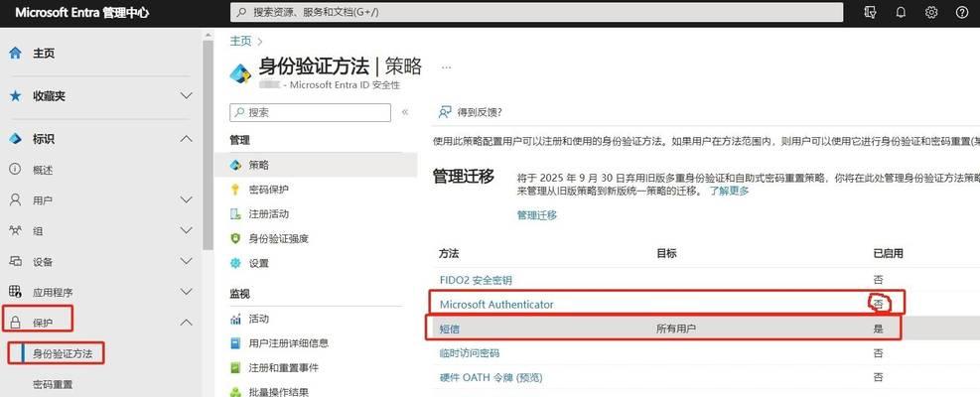The width and height of the screenshot is (980, 397).
Task: Click the 已启用 column header
Action: [888, 253]
